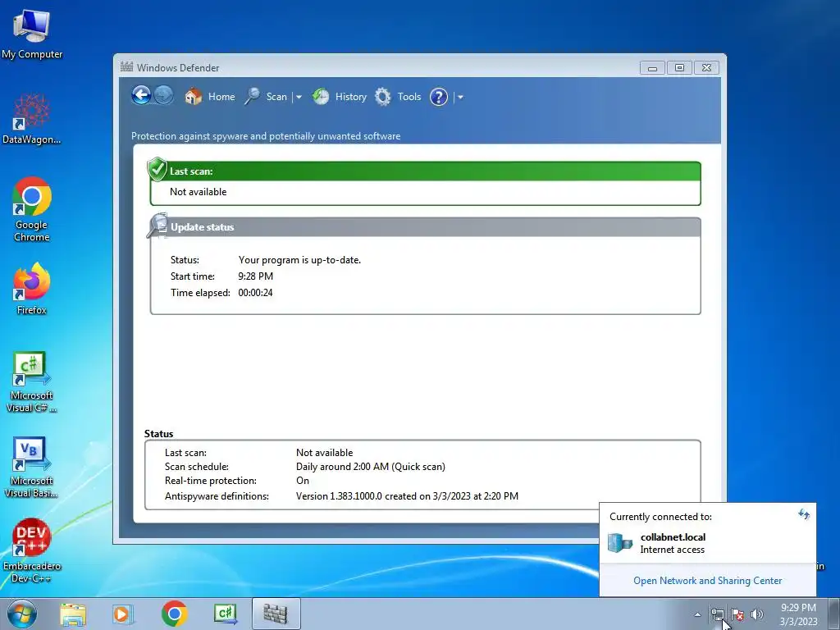Click the Scan label in toolbar

(x=276, y=97)
